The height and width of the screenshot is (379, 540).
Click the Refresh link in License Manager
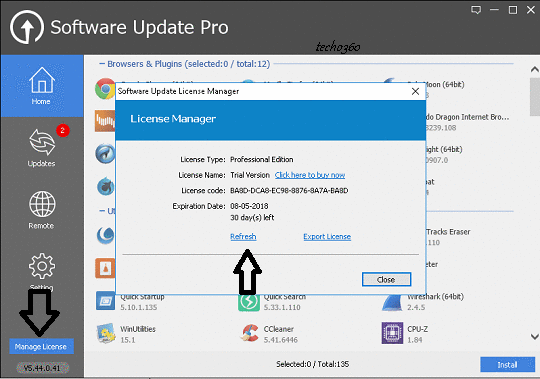pyautogui.click(x=243, y=236)
